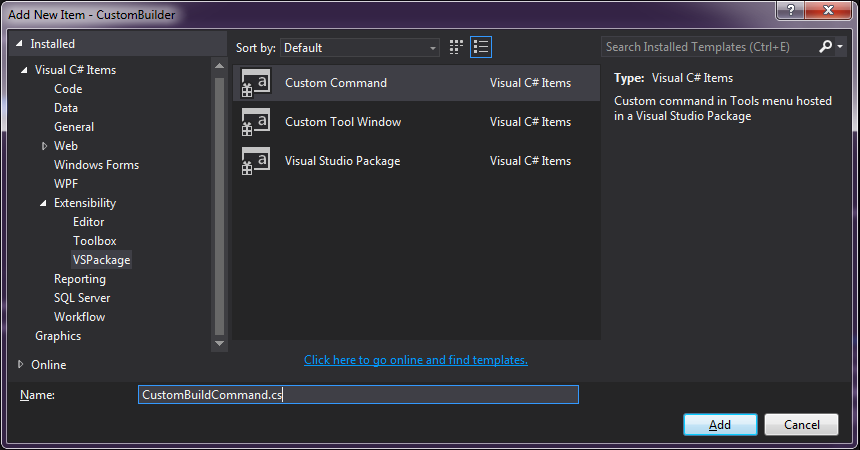
Task: Open the Sort by Default dropdown
Action: coord(360,48)
